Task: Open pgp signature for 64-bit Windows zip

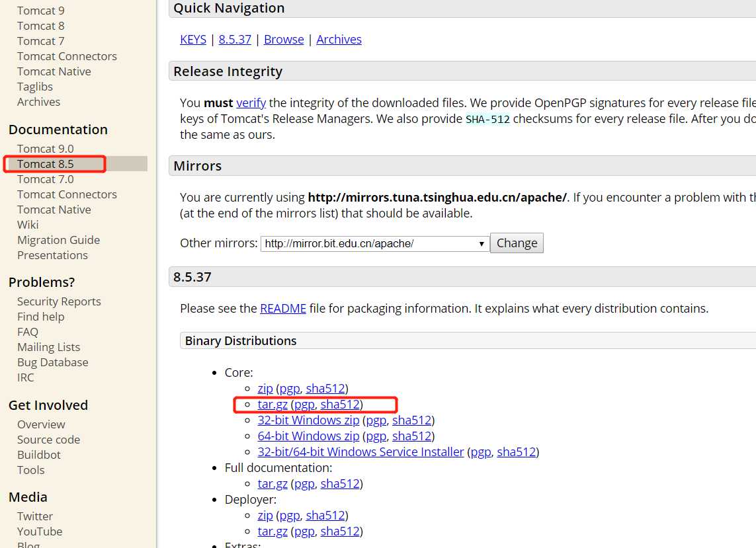Action: (x=376, y=436)
